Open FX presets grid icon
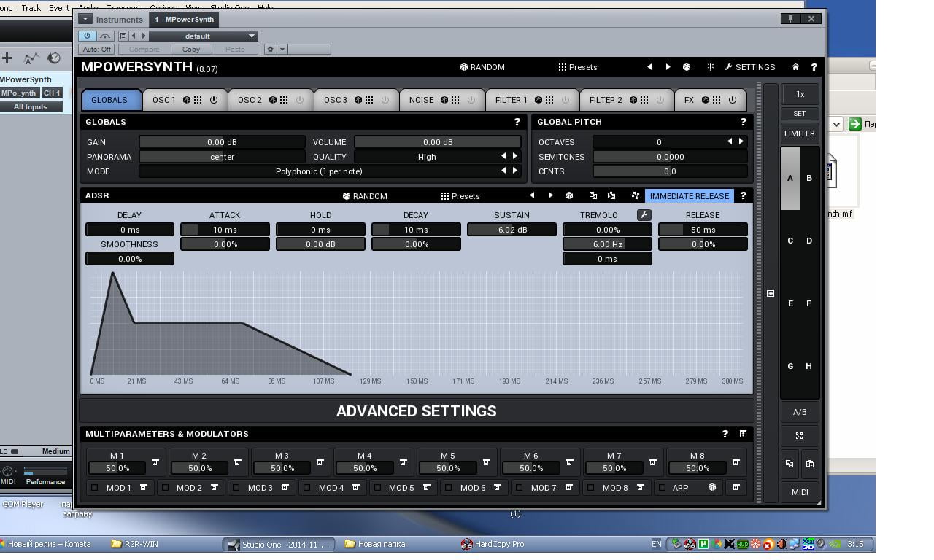The image size is (934, 560). tap(717, 100)
